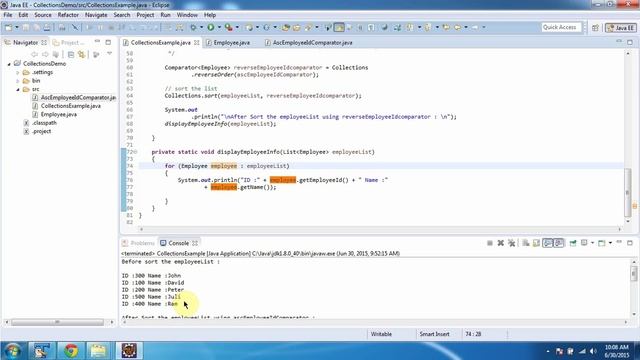Screen dimensions: 640x360
Task: Click Remove Launch console icon
Action: [500, 243]
